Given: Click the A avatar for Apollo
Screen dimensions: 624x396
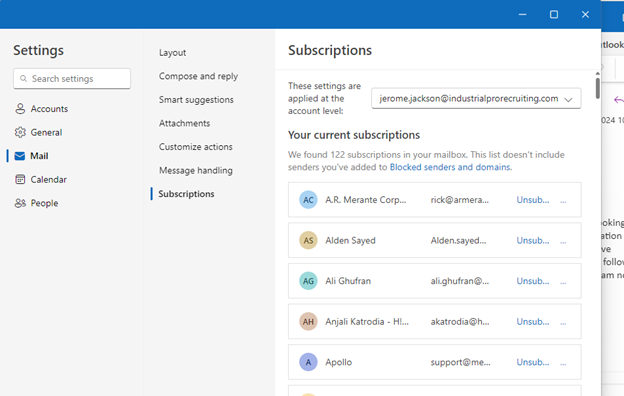Looking at the screenshot, I should point(308,362).
